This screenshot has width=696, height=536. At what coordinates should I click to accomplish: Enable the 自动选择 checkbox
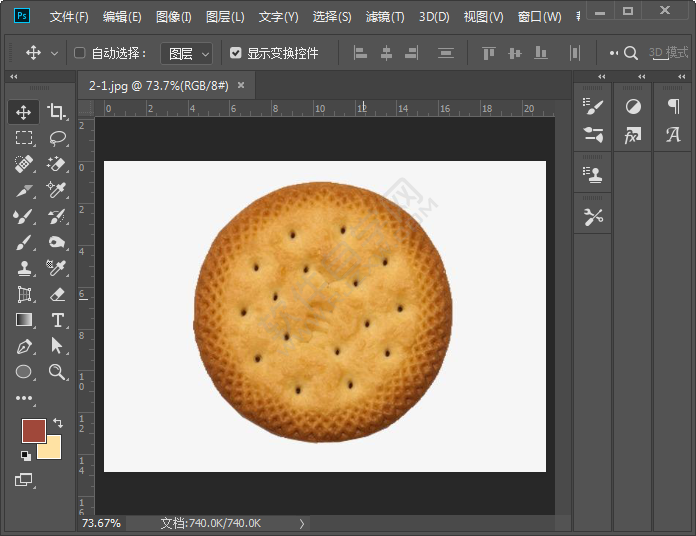pyautogui.click(x=80, y=53)
